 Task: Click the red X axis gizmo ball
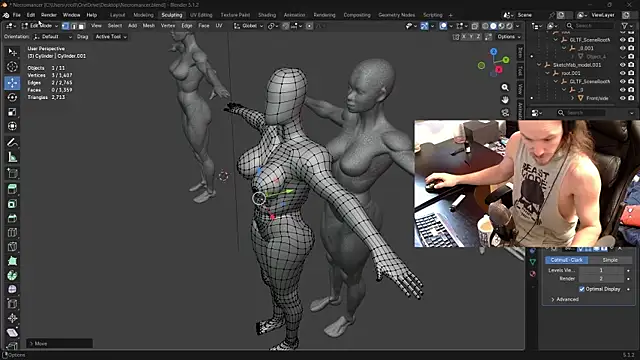coord(498,70)
